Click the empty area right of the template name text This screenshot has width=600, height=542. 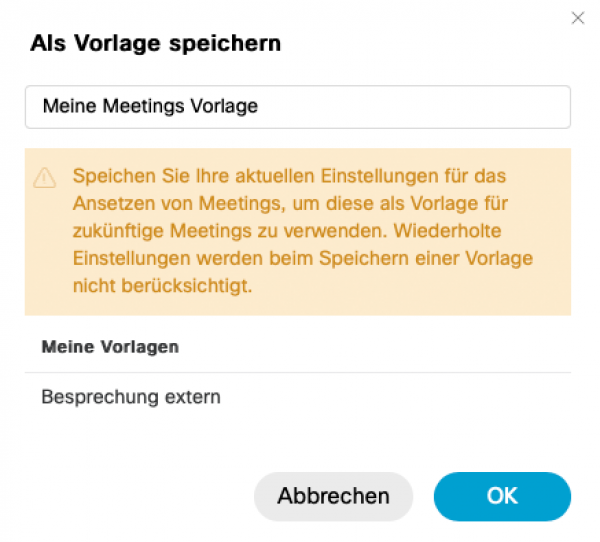pos(413,107)
